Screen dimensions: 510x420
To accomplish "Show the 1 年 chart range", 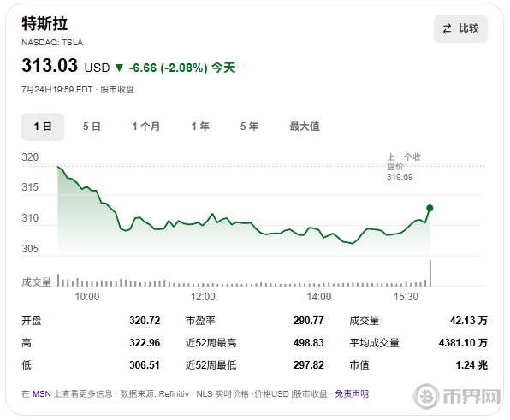I will [x=200, y=127].
